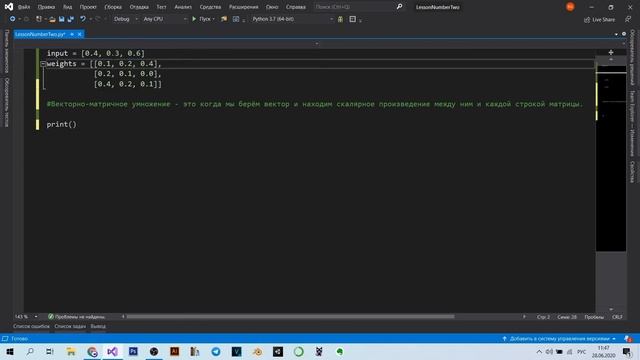This screenshot has width=640, height=360.
Task: Click the package icon right of Python 3.7
Action: pyautogui.click(x=340, y=19)
